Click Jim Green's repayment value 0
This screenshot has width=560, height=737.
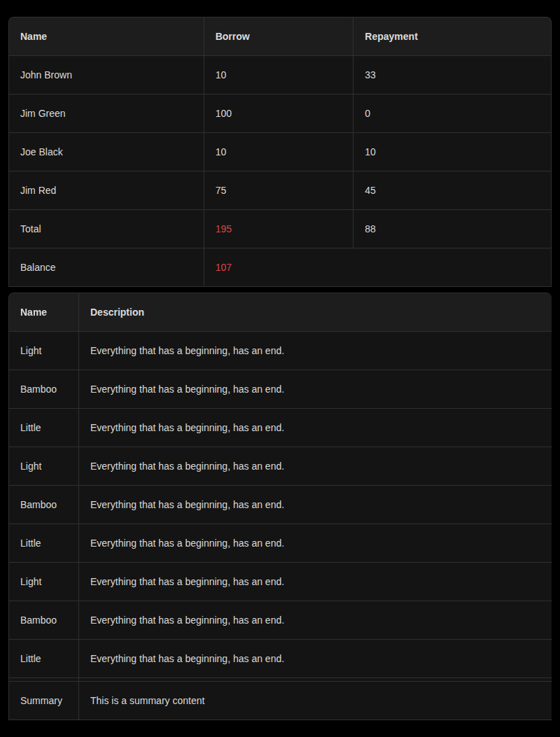pos(367,113)
